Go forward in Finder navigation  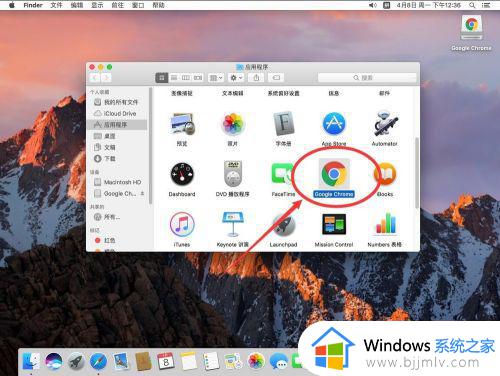click(x=106, y=78)
